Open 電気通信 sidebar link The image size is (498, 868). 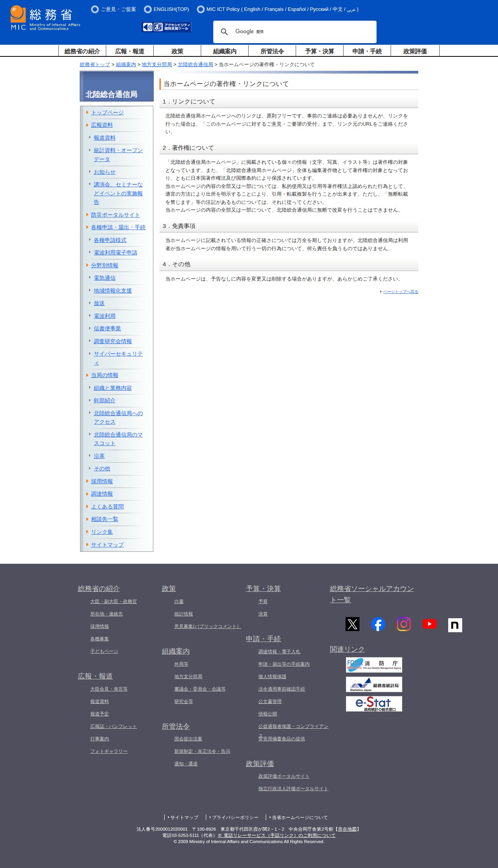[x=105, y=278]
